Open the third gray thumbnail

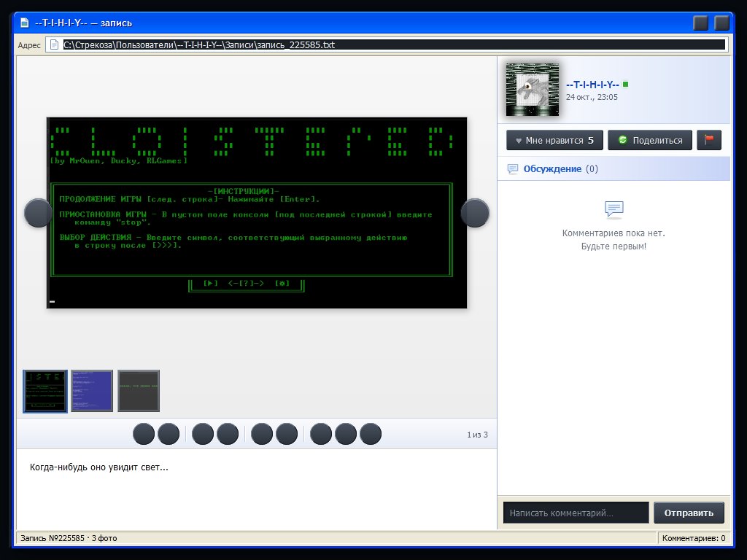139,391
